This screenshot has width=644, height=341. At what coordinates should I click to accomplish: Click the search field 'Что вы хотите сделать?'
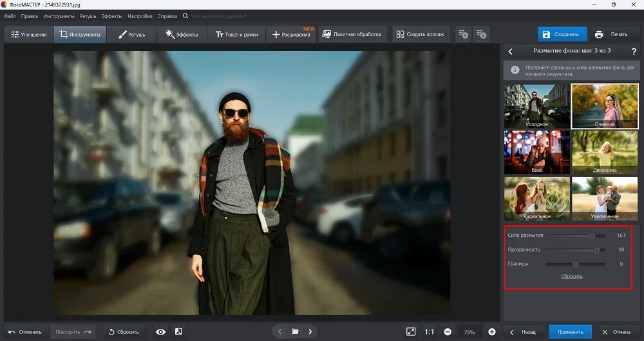(x=219, y=16)
